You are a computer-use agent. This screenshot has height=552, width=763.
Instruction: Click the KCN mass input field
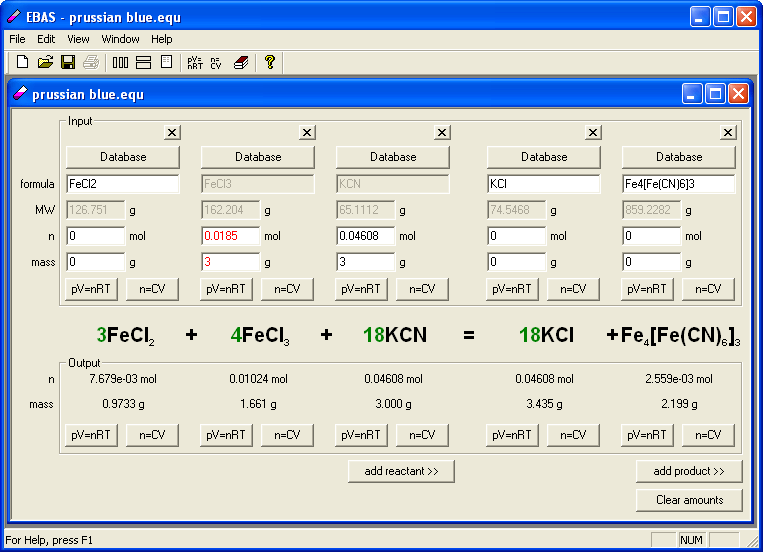(365, 262)
